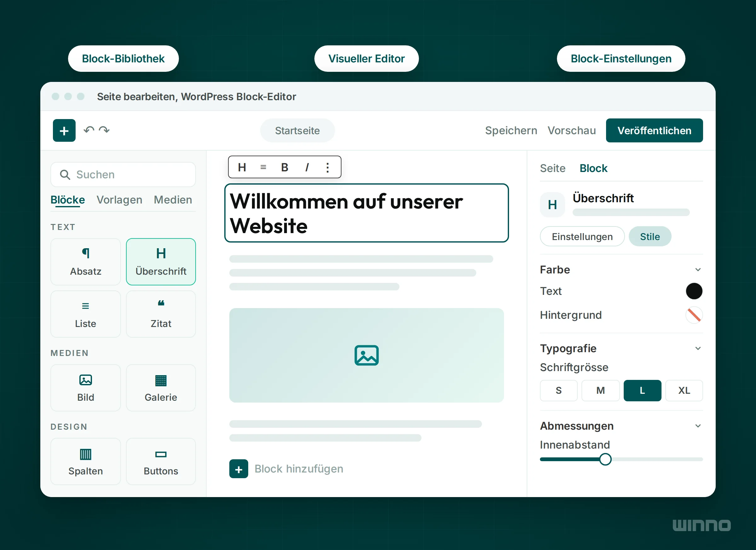Click the Veröffentlichen button

[x=654, y=130]
